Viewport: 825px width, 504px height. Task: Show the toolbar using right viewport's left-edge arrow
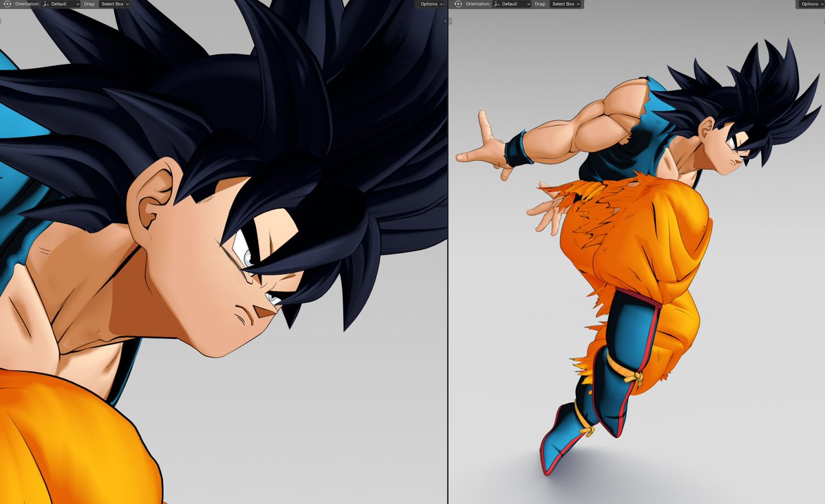pyautogui.click(x=451, y=21)
